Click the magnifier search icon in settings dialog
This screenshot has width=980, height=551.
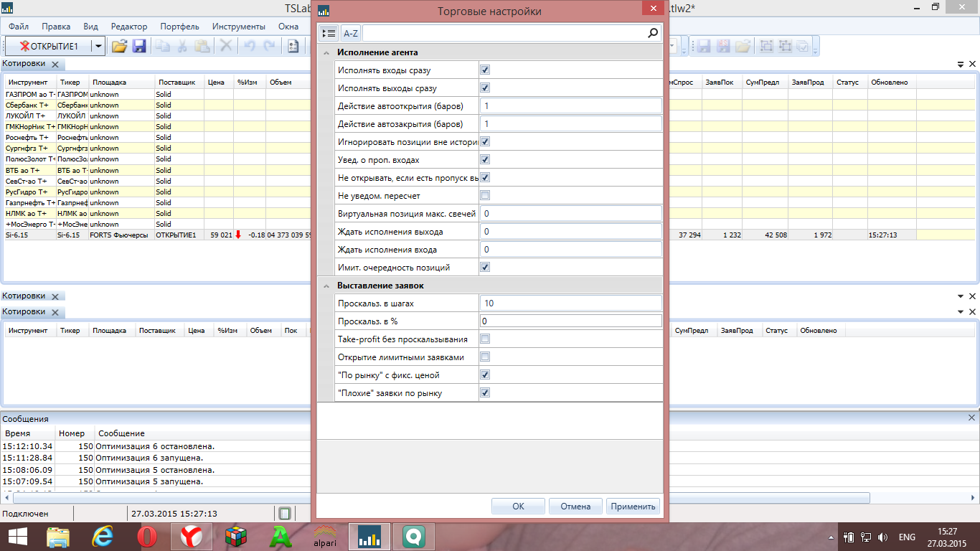point(653,33)
